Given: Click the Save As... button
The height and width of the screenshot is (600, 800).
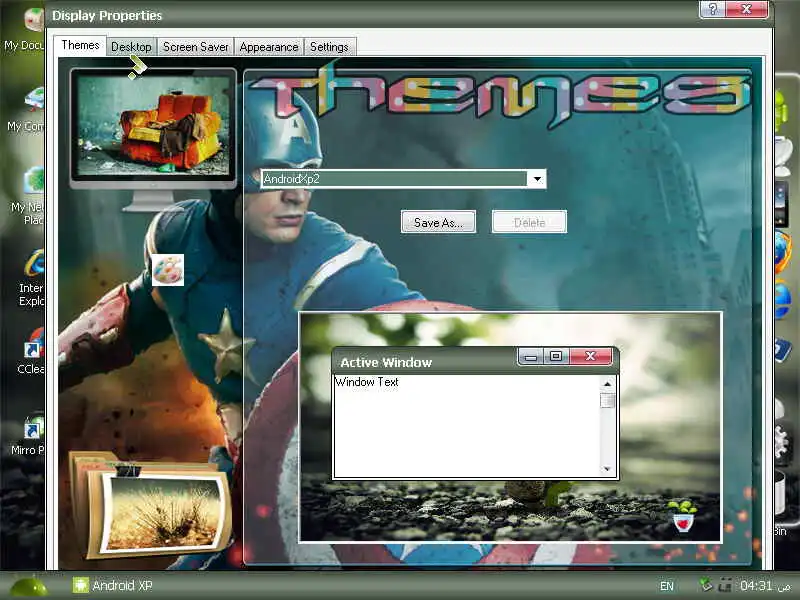Looking at the screenshot, I should (438, 222).
